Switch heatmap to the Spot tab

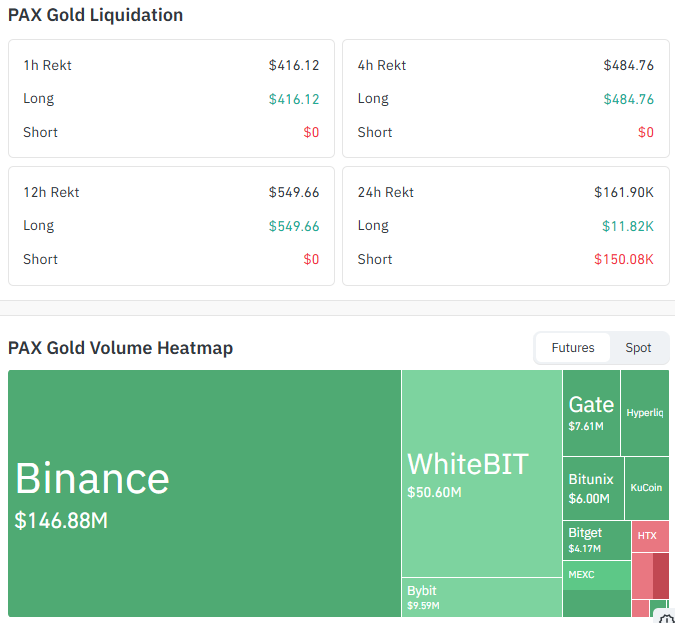[x=638, y=347]
